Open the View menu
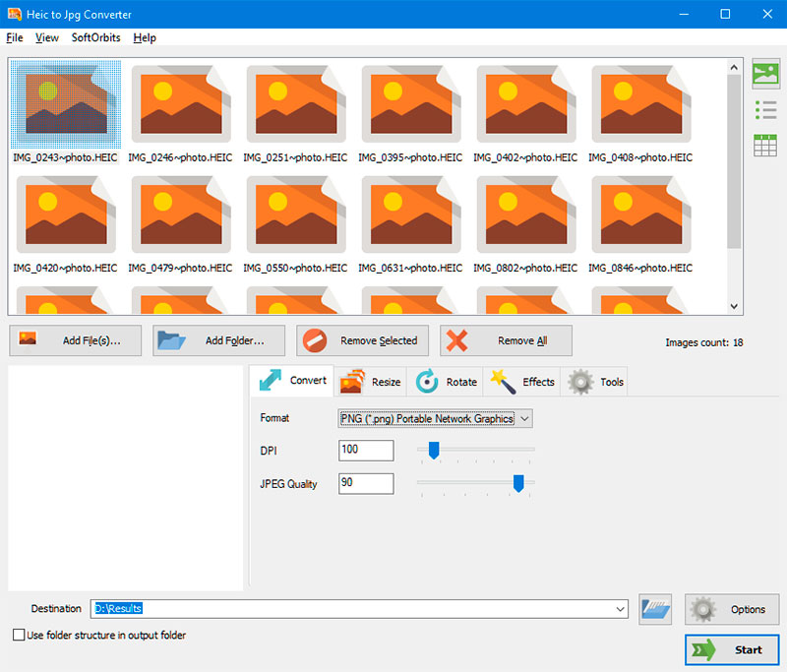 pos(46,37)
